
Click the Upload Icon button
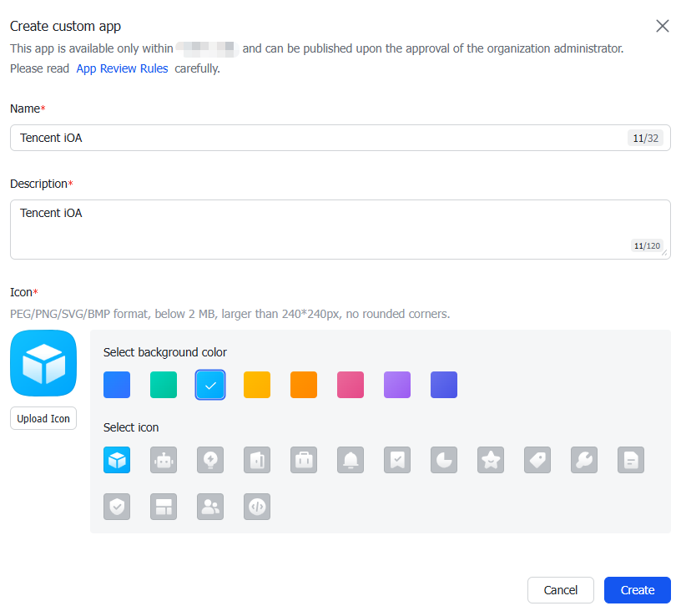point(43,418)
